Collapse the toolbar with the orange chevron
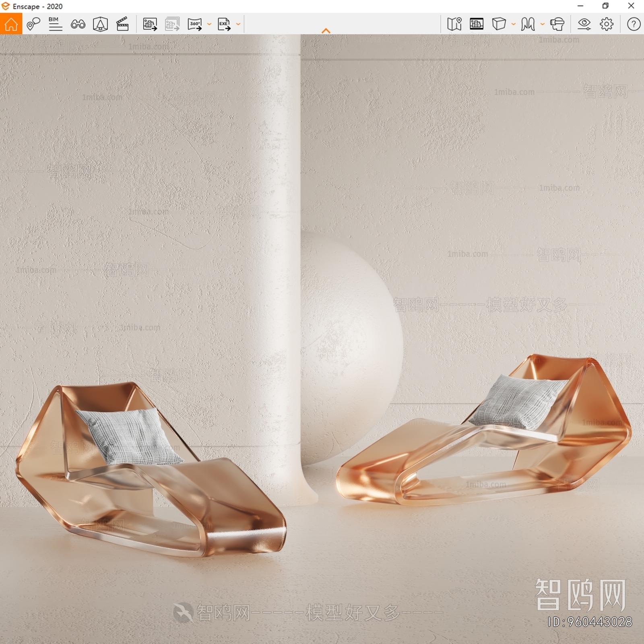This screenshot has width=644, height=644. click(326, 31)
